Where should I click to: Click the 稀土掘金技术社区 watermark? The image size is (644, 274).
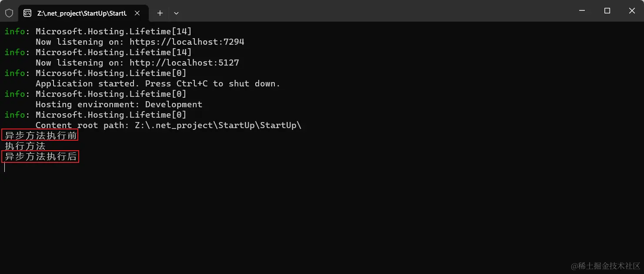click(606, 265)
